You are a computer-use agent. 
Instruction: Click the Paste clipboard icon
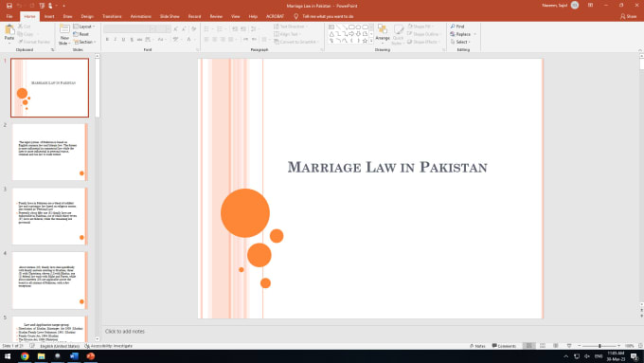9,30
